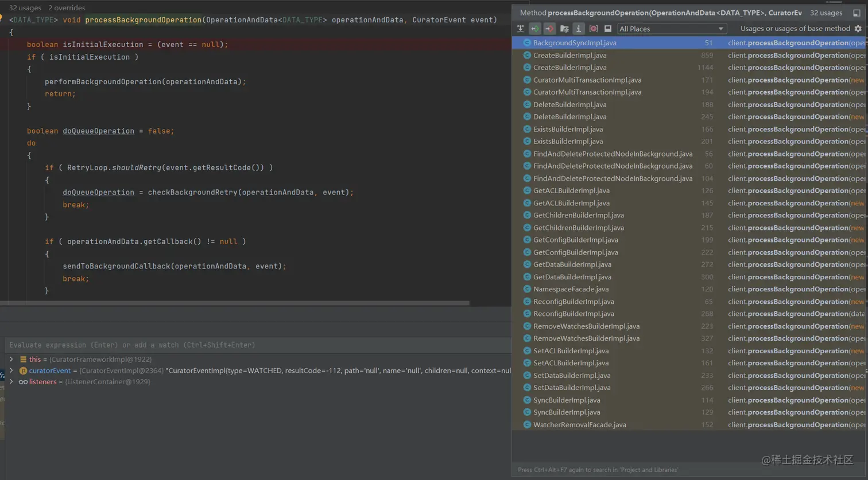
Task: Select GetACLBuilderImpl.java usage at line 145
Action: [689, 204]
